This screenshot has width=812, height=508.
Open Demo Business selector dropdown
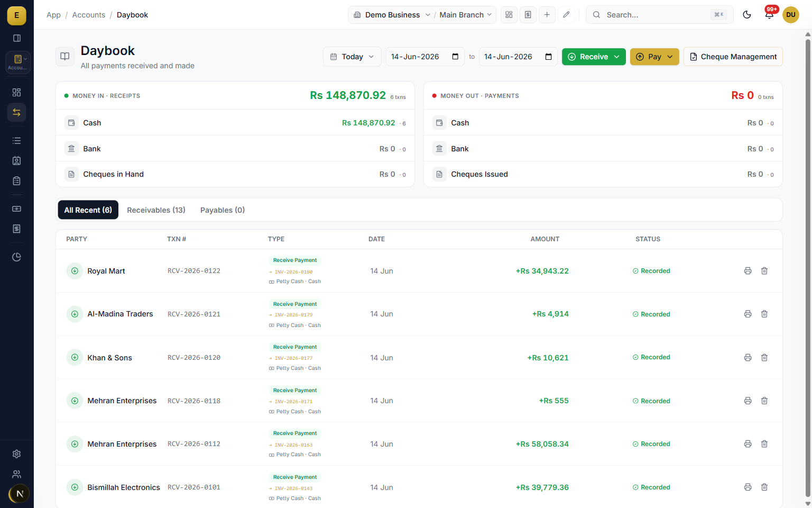pos(392,15)
